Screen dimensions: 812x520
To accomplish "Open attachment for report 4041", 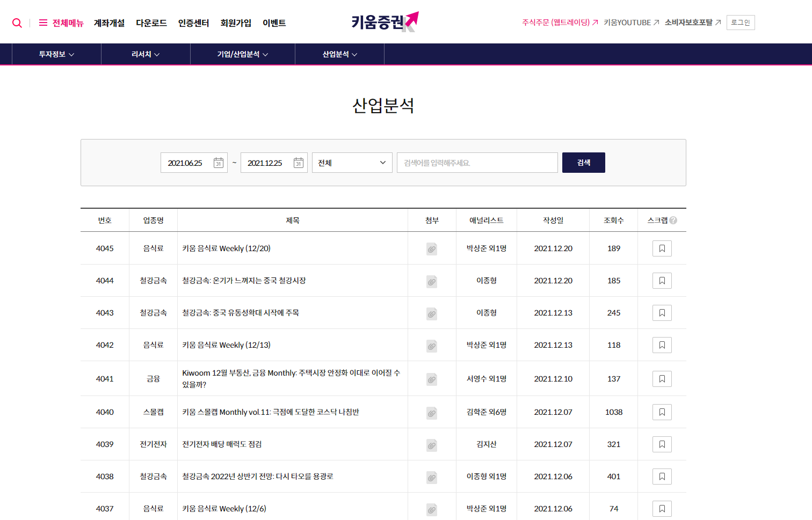I will (432, 379).
